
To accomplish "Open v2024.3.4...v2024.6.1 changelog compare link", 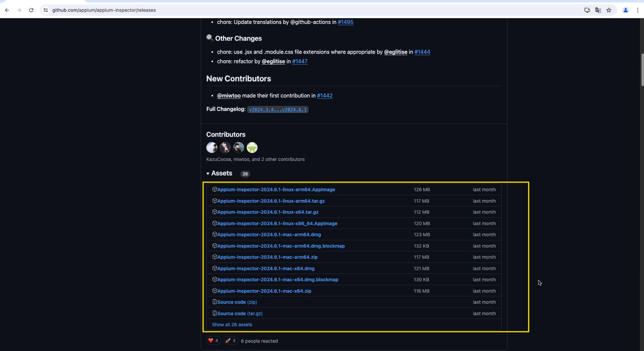I will click(x=278, y=109).
